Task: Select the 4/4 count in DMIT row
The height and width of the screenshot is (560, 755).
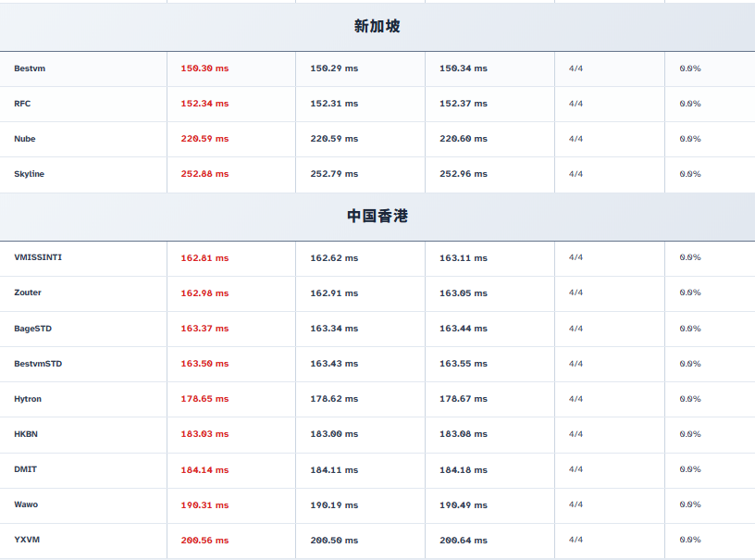Action: 576,469
